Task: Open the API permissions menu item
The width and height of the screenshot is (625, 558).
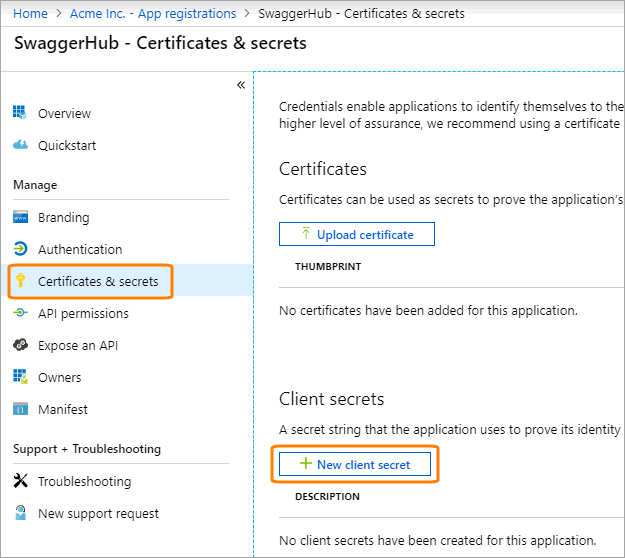Action: tap(83, 313)
